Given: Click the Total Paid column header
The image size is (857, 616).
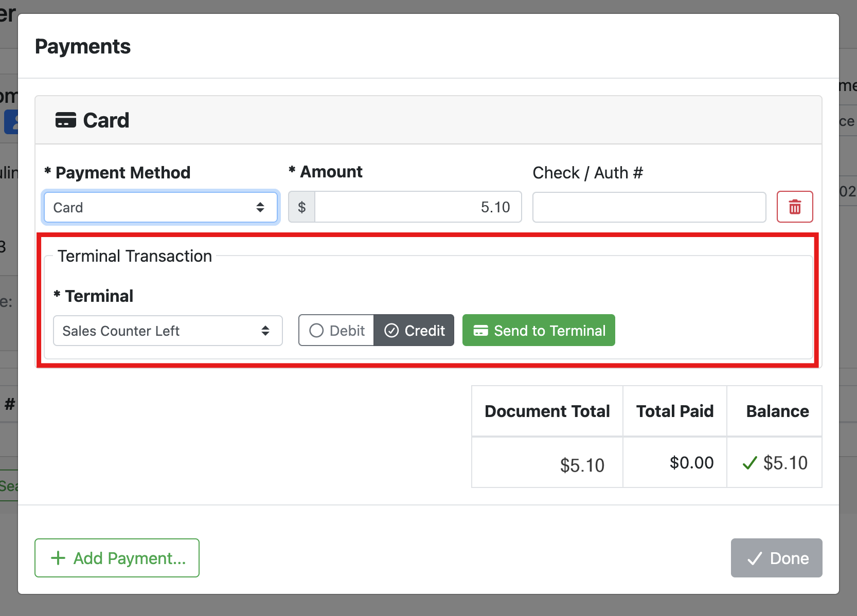Looking at the screenshot, I should [674, 411].
